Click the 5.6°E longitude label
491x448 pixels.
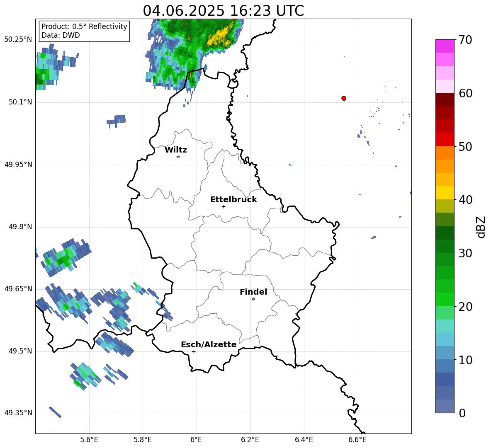[x=89, y=440]
